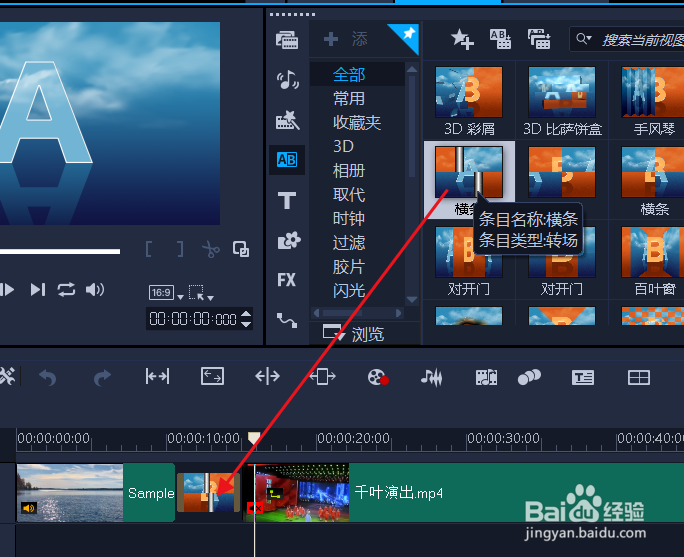Click the play button in preview
This screenshot has width=684, height=557.
click(7, 290)
